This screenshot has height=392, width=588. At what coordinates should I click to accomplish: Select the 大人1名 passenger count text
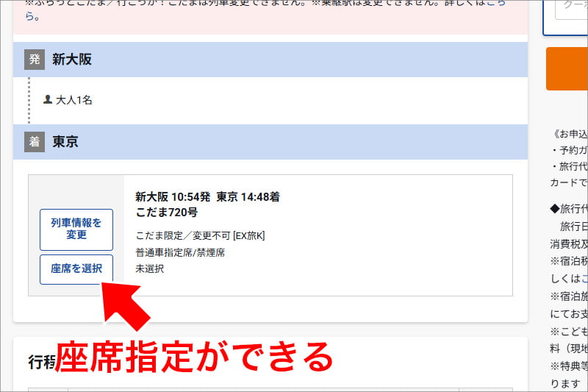(x=74, y=100)
